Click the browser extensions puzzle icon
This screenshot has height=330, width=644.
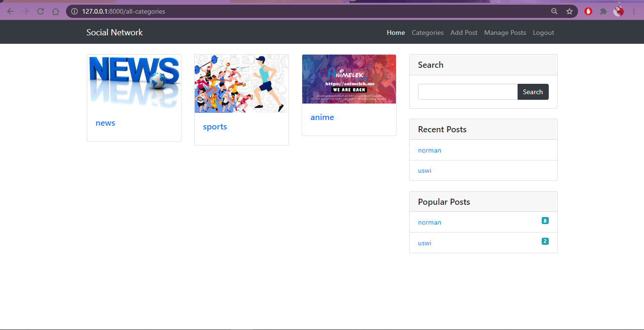pos(603,11)
